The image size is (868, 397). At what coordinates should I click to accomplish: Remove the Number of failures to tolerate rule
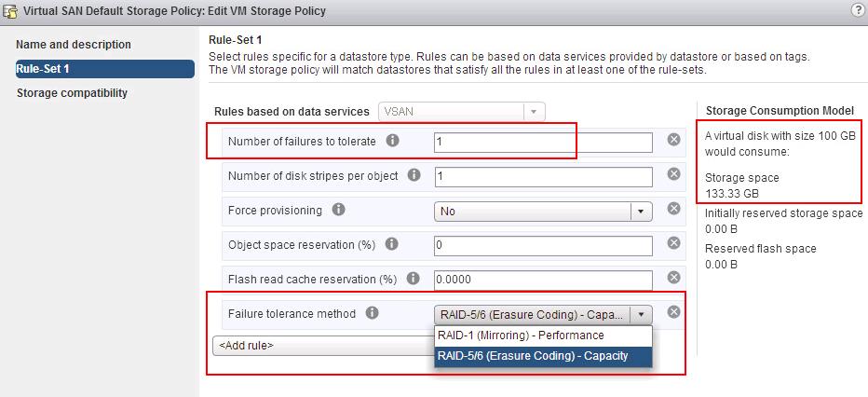click(674, 141)
